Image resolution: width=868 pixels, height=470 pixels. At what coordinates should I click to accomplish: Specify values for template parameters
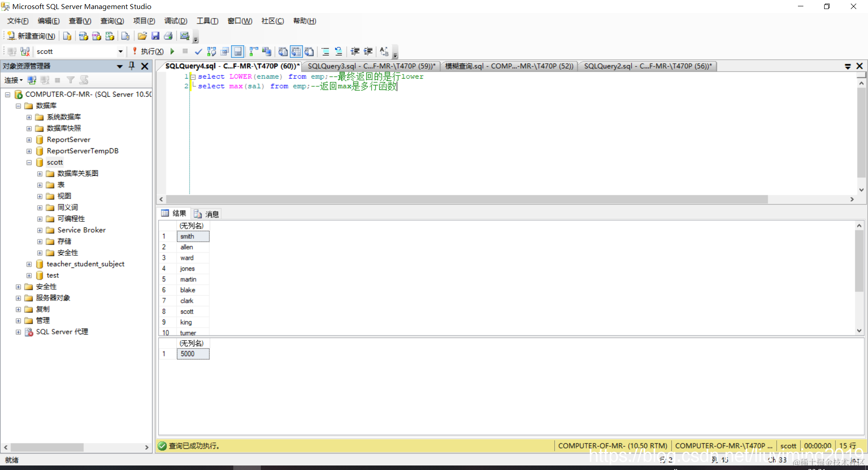pos(384,52)
